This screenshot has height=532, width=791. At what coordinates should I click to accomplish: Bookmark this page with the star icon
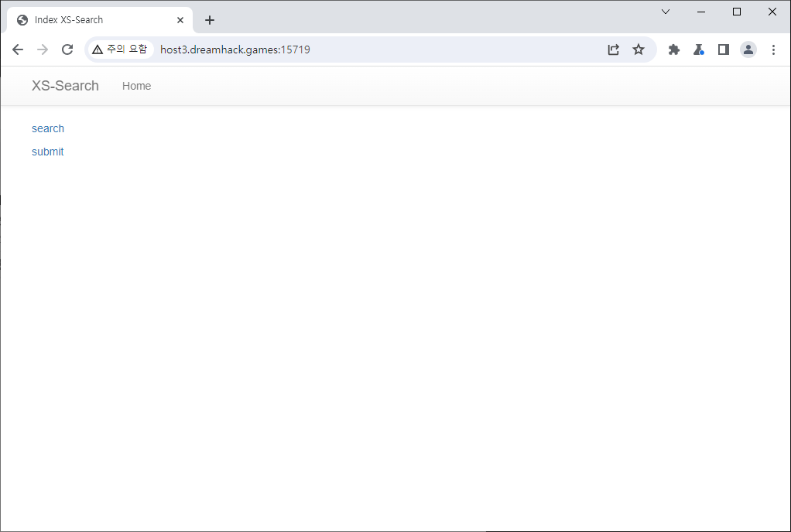pos(639,49)
